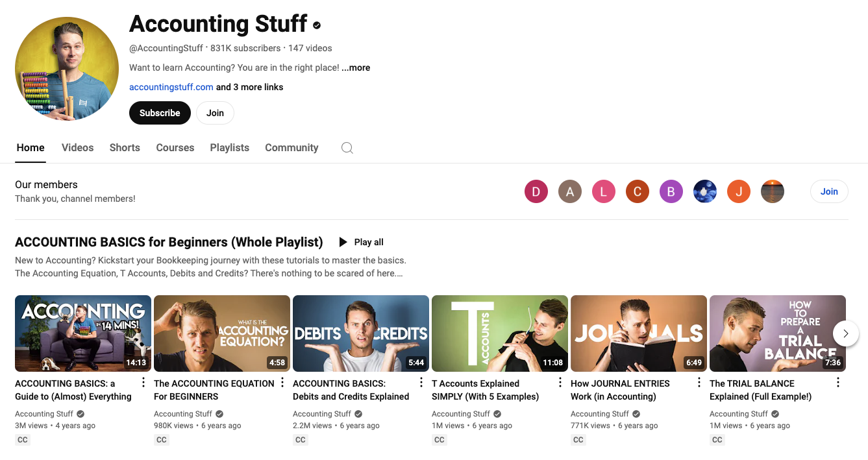
Task: Click member avatar with letter D
Action: click(536, 191)
